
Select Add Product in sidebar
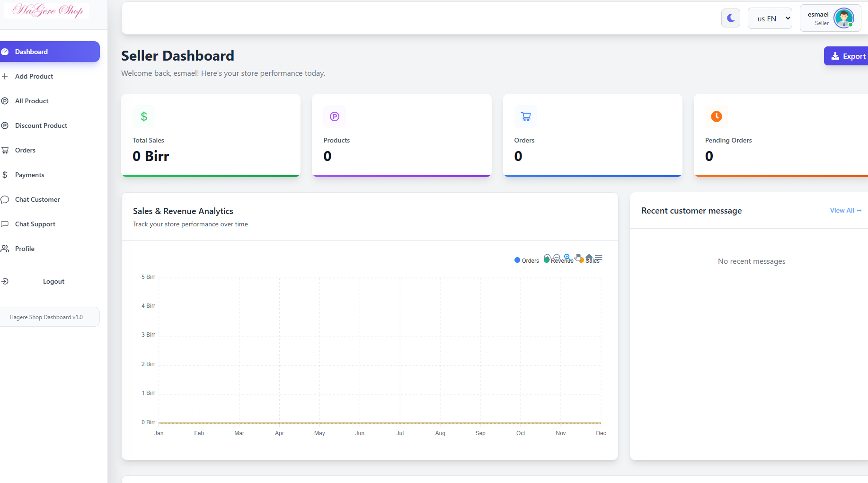coord(34,76)
